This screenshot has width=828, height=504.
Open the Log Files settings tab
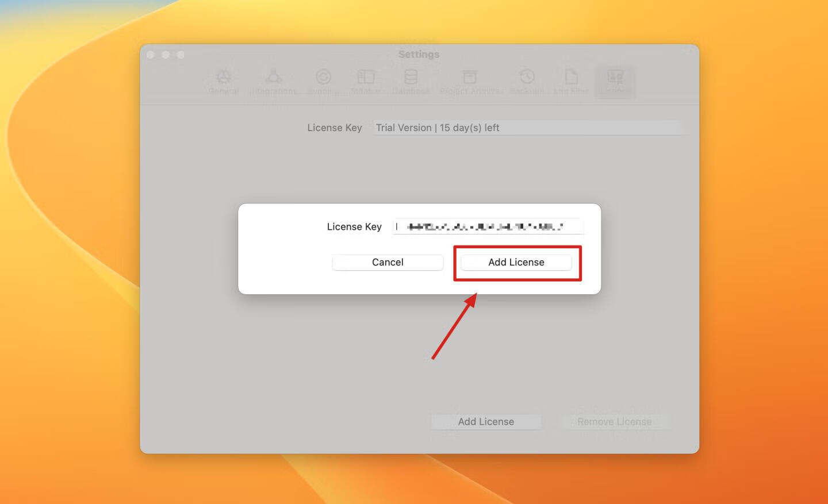[x=571, y=82]
